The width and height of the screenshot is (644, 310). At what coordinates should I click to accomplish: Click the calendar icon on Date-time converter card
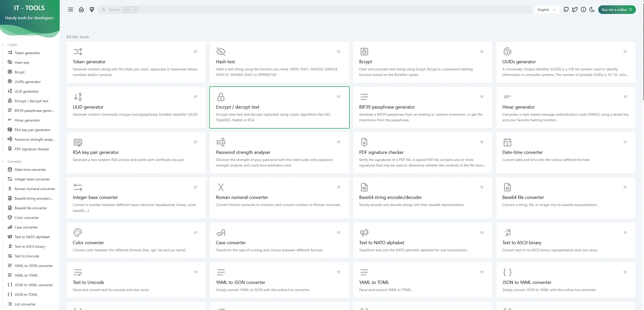(507, 142)
